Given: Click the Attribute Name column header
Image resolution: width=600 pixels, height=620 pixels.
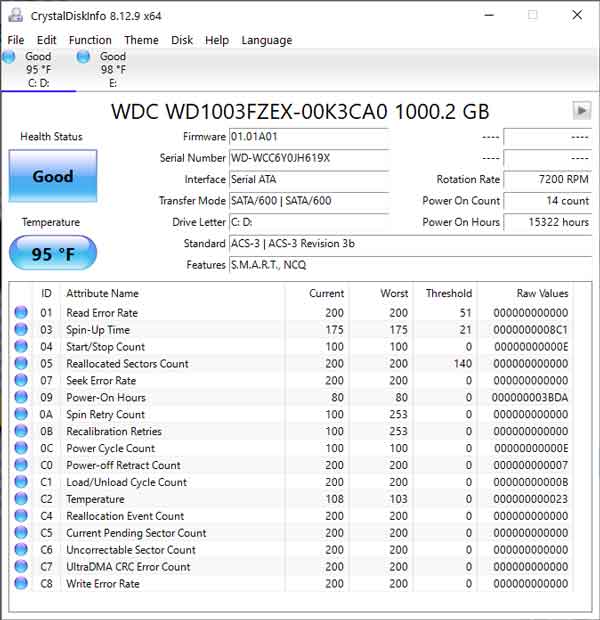Looking at the screenshot, I should coord(102,293).
